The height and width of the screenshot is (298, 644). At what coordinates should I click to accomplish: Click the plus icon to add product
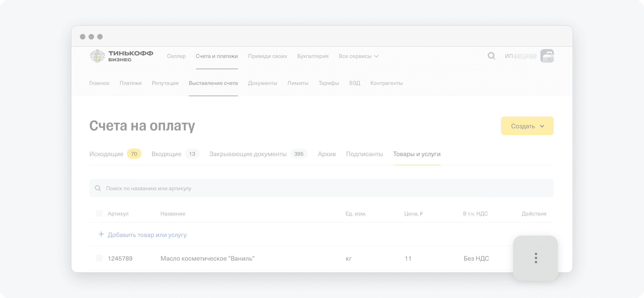click(x=101, y=234)
